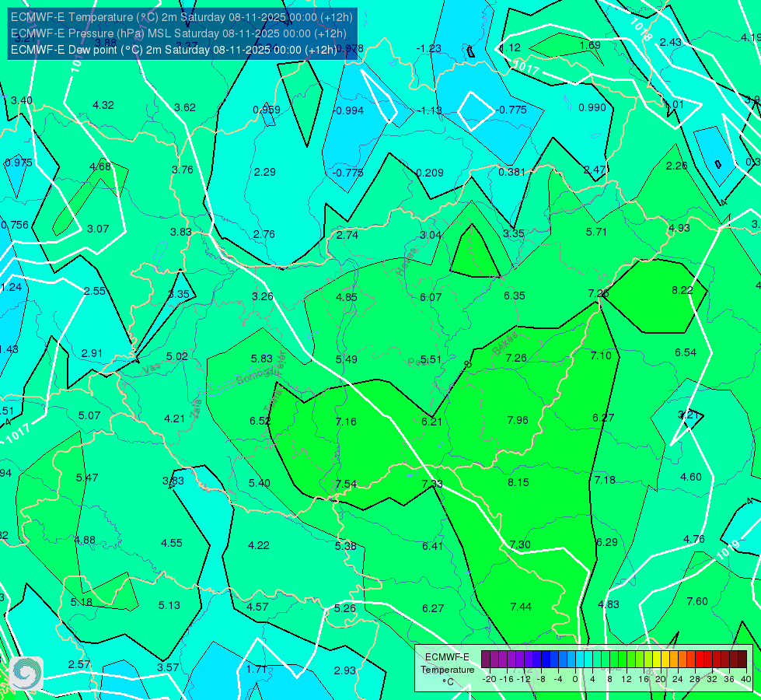Click the 2.29 temperature value
This screenshot has width=761, height=700.
click(265, 172)
